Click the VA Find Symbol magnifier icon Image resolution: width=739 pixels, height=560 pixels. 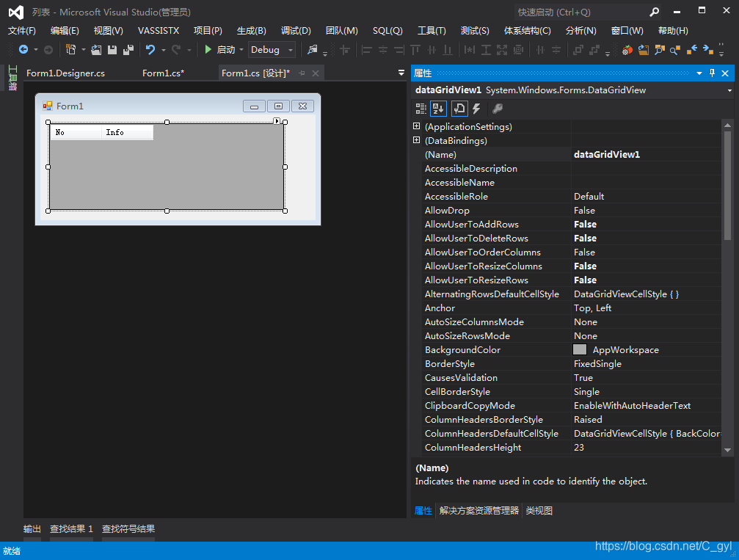(659, 50)
